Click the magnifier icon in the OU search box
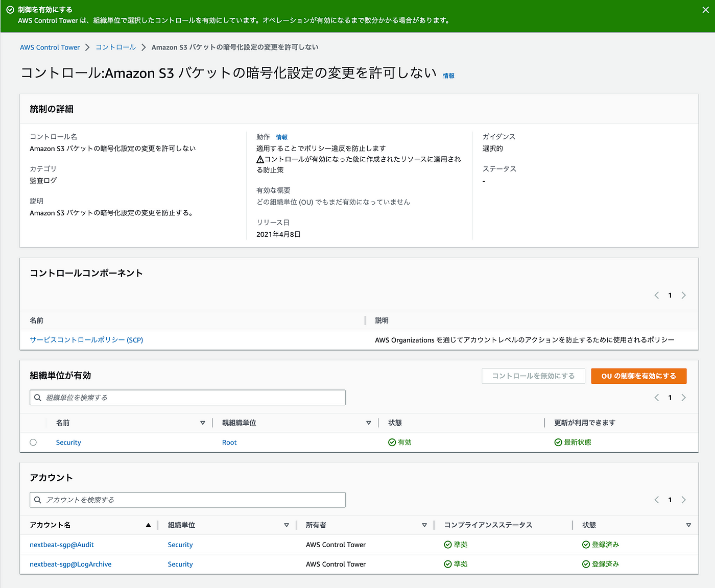Image resolution: width=715 pixels, height=588 pixels. (38, 398)
